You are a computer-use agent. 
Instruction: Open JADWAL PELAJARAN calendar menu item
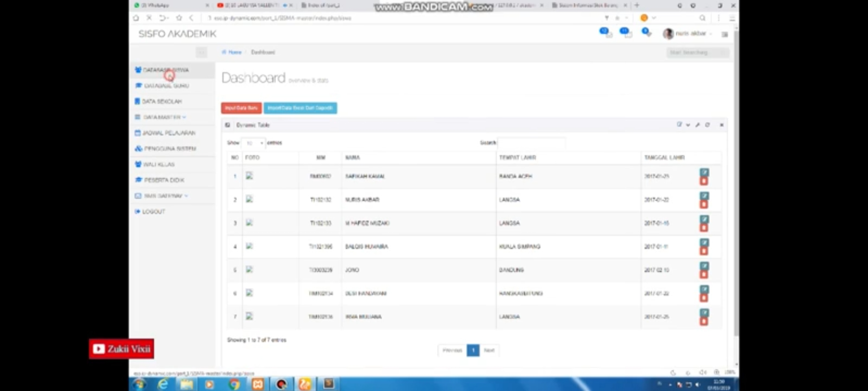coord(169,133)
